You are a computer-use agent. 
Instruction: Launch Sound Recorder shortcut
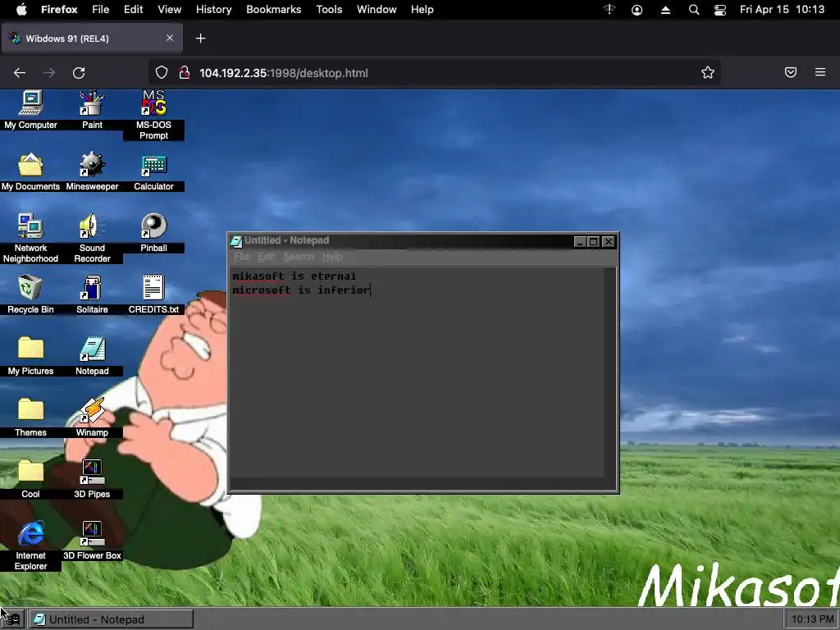(92, 238)
